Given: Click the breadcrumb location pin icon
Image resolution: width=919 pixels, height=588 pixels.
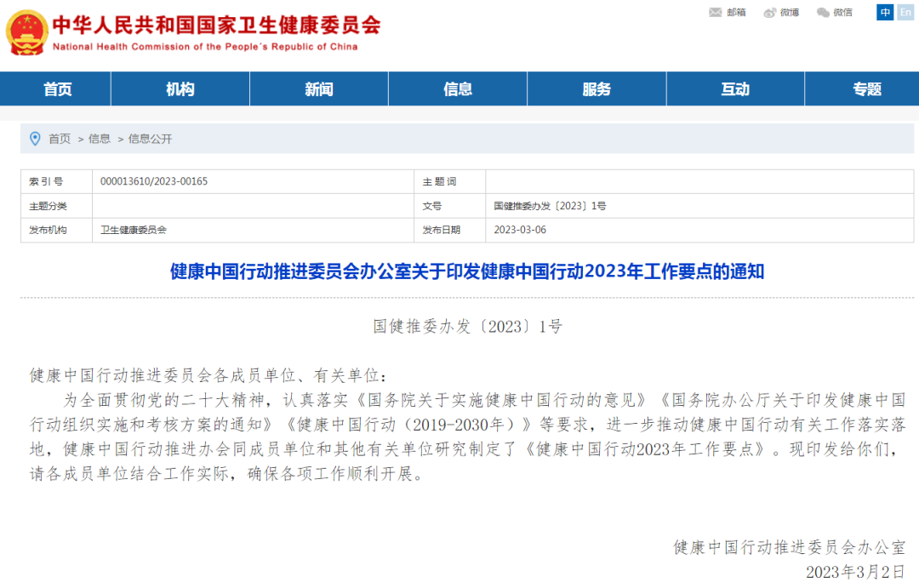Looking at the screenshot, I should point(35,139).
